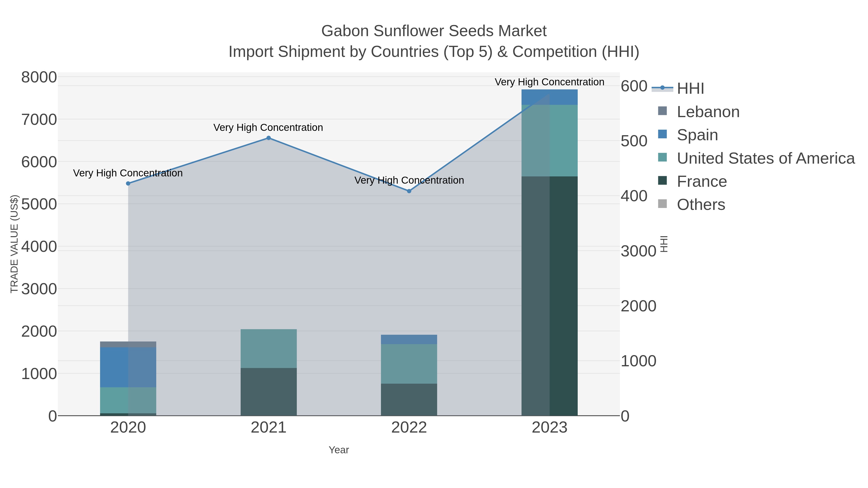Click the 2022 Spain bar segment
Viewport: 868px width, 488px height.
coord(409,340)
